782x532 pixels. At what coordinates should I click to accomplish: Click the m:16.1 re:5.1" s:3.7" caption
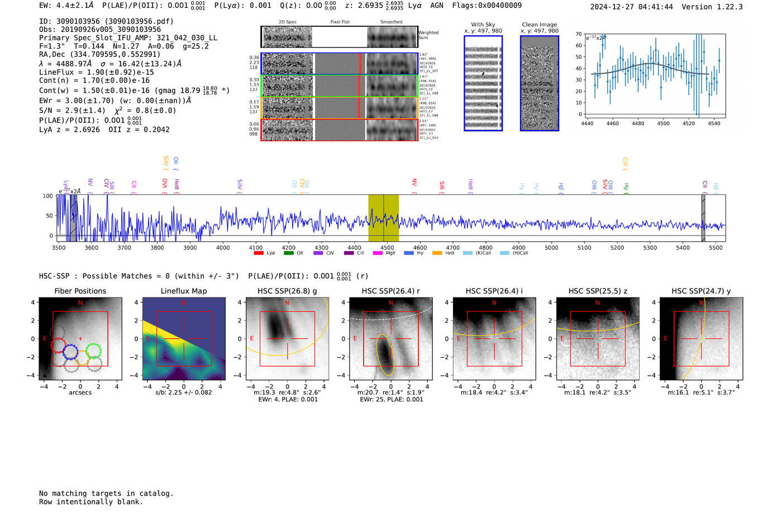click(702, 392)
